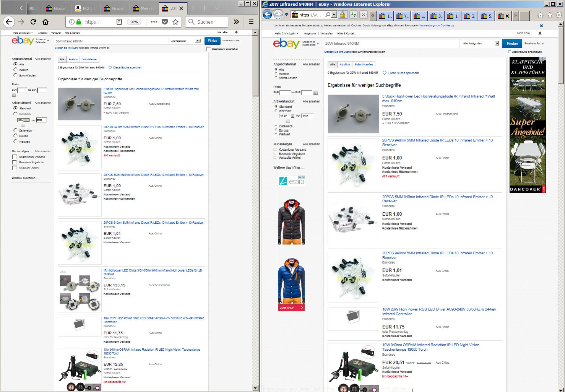Check Kostenloser Versand box in Internet Explorer
This screenshot has width=565, height=392.
(275, 150)
